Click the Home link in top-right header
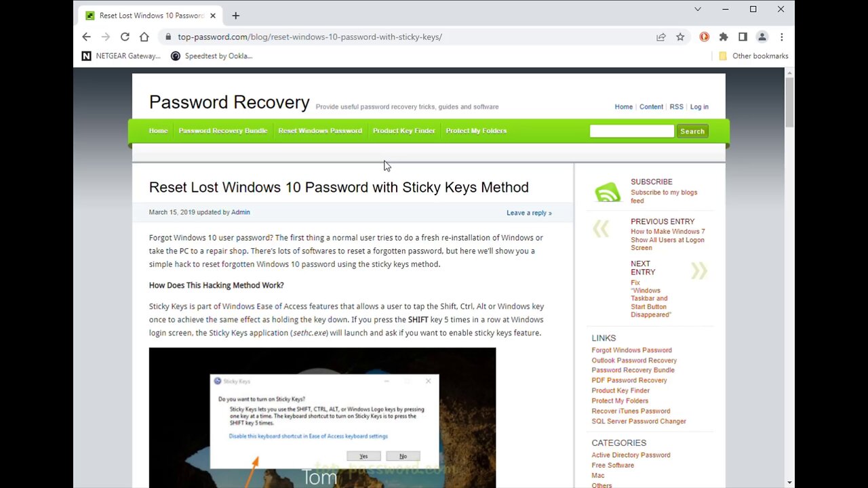The image size is (868, 488). point(624,107)
